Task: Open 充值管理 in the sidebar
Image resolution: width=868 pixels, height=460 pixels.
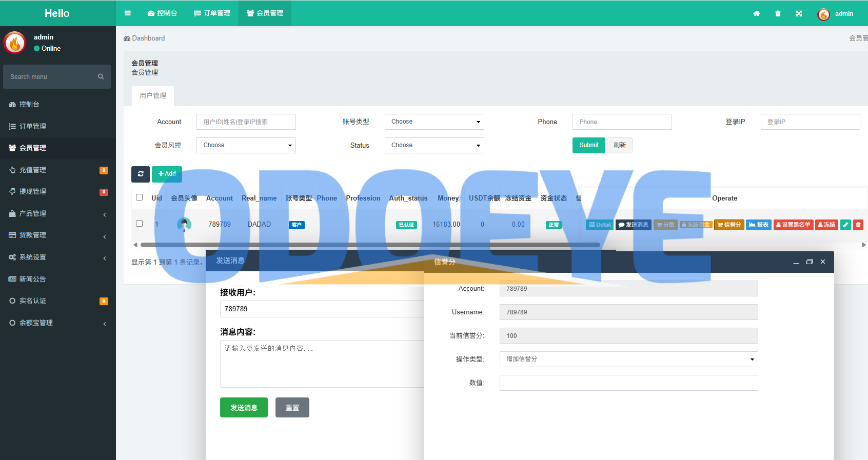Action: point(58,170)
